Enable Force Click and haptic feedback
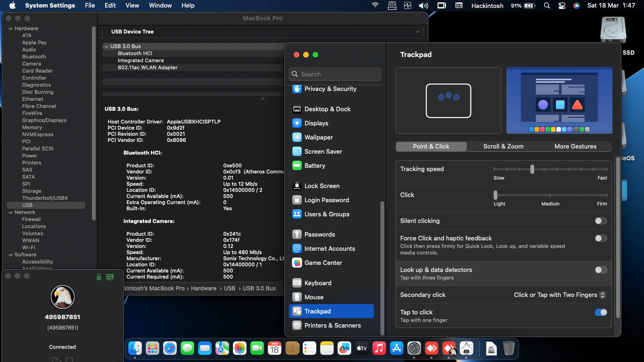Viewport: 644px width, 362px height. 601,238
